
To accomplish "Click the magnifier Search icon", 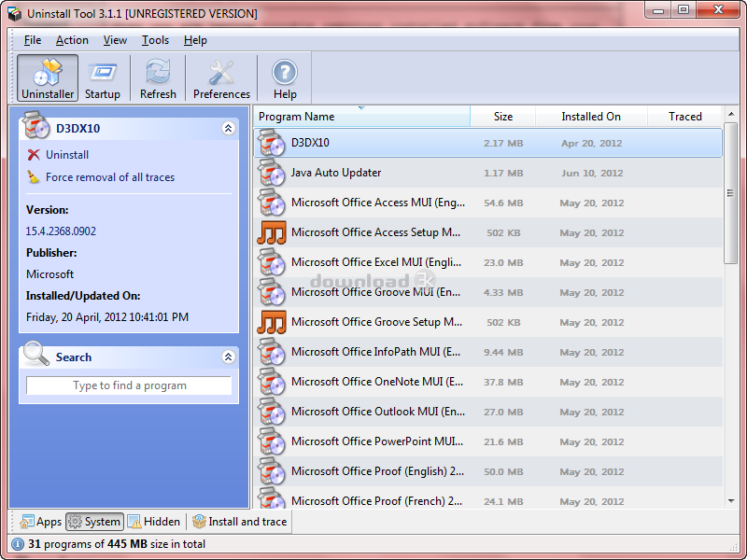I will pyautogui.click(x=36, y=356).
